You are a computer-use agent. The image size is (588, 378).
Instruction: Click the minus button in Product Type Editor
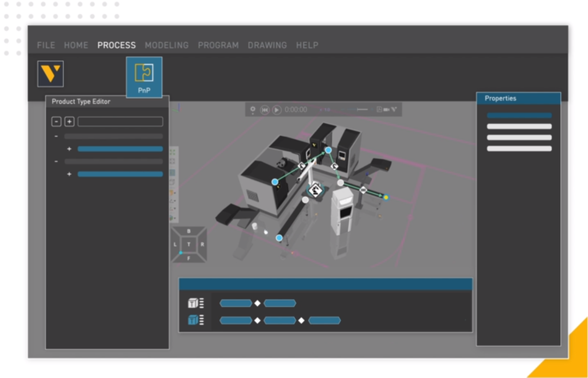(56, 122)
